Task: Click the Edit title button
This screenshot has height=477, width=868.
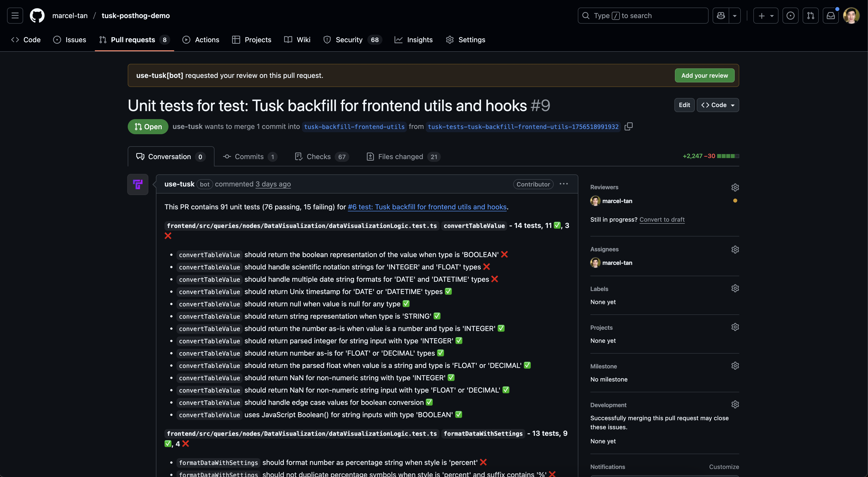Action: tap(684, 105)
